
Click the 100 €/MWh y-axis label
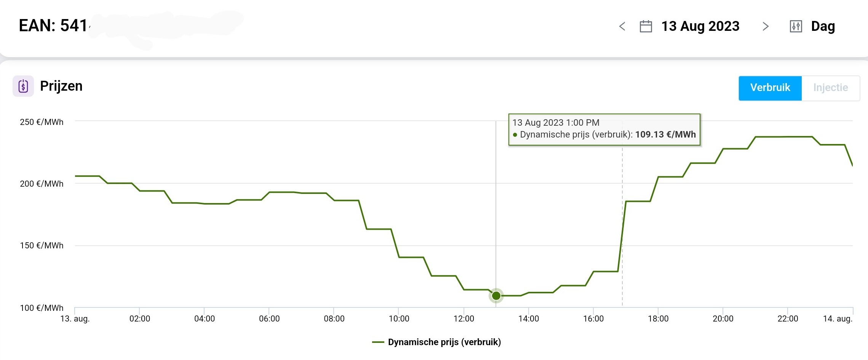click(x=42, y=308)
